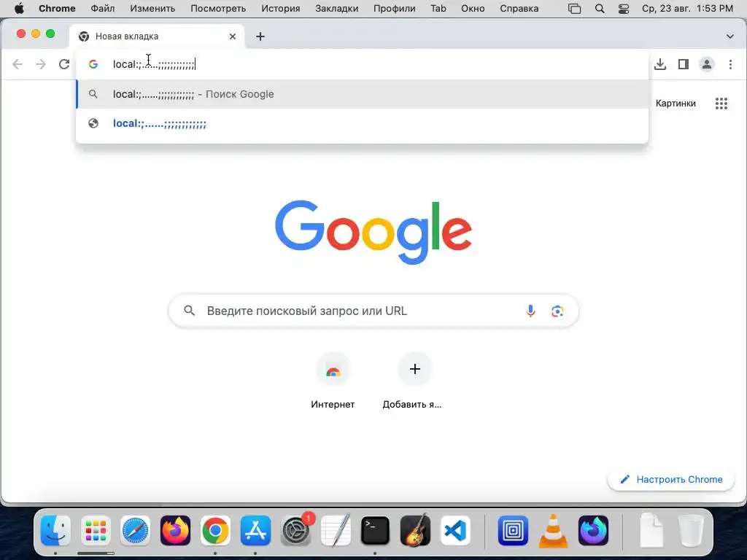This screenshot has width=747, height=560.
Task: Open Control Center in menu bar
Action: point(624,9)
